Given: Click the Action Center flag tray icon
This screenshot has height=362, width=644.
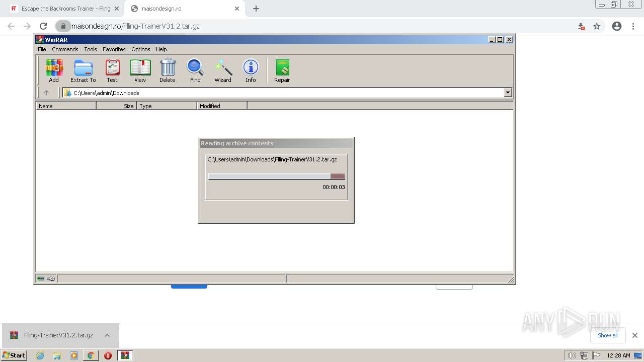Looking at the screenshot, I should pyautogui.click(x=596, y=355).
